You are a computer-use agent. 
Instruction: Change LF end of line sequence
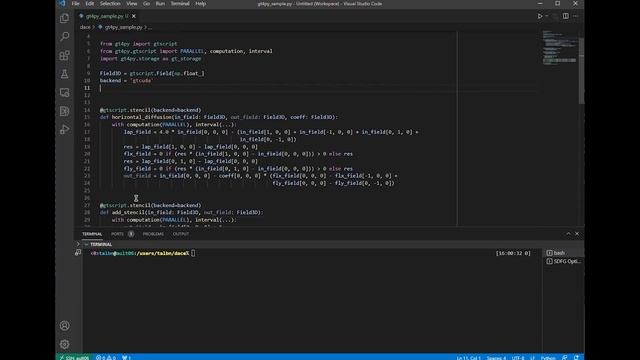pyautogui.click(x=532, y=358)
